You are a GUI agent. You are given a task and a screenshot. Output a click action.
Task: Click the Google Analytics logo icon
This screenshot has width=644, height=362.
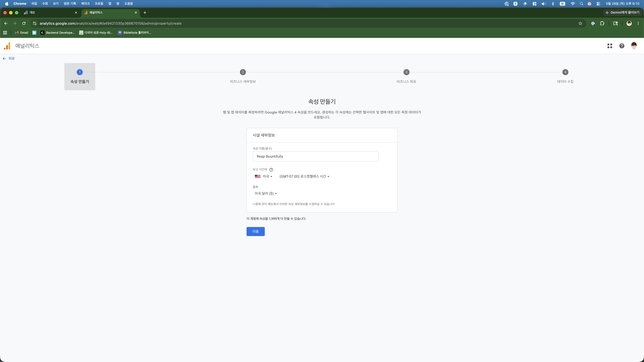tap(7, 46)
